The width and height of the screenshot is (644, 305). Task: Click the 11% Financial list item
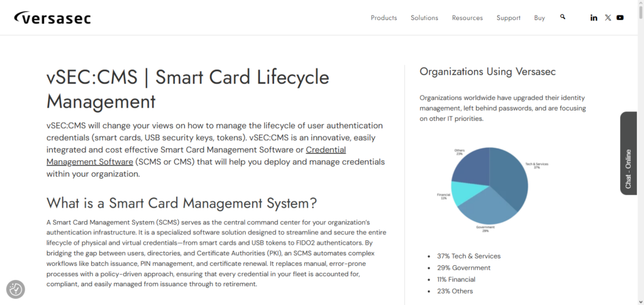[x=457, y=280]
